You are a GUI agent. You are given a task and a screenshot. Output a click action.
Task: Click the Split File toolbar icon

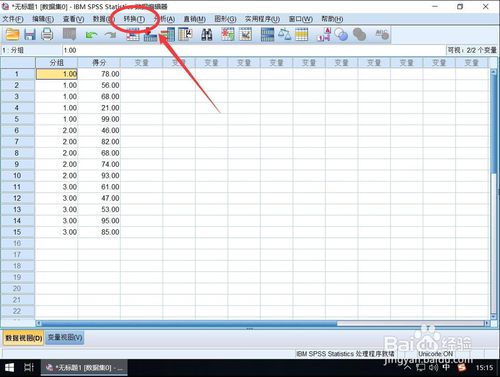click(267, 35)
